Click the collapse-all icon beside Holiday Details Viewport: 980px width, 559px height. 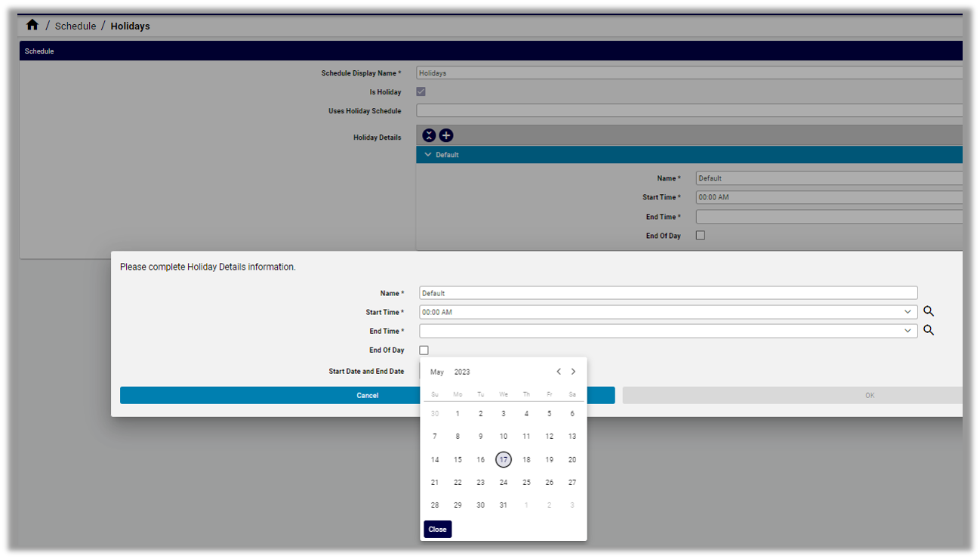tap(429, 135)
